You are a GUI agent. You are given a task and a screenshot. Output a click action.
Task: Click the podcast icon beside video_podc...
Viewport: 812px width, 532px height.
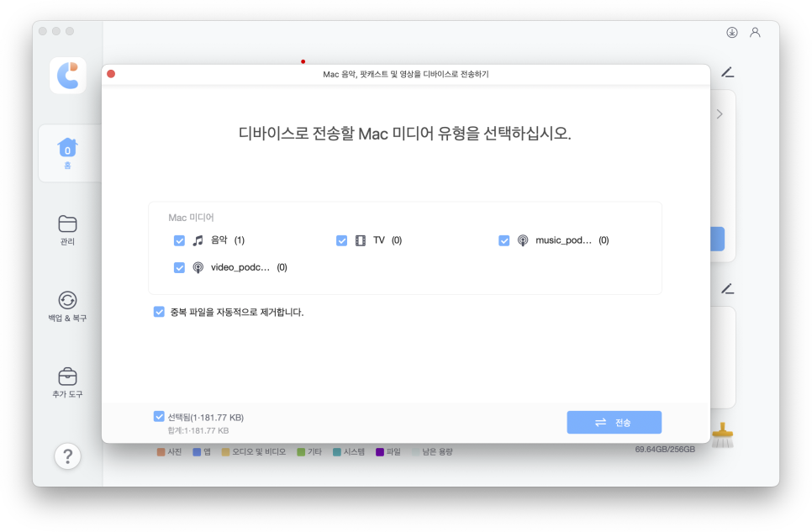(x=198, y=267)
